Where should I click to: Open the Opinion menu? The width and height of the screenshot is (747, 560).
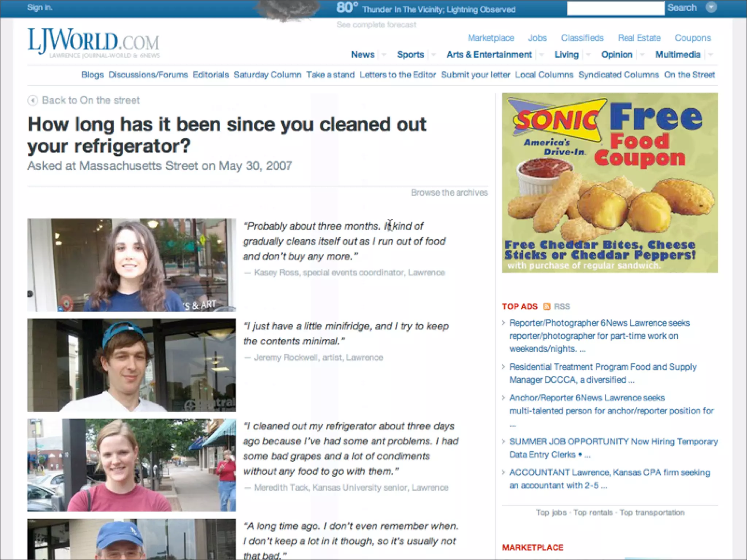pyautogui.click(x=616, y=55)
